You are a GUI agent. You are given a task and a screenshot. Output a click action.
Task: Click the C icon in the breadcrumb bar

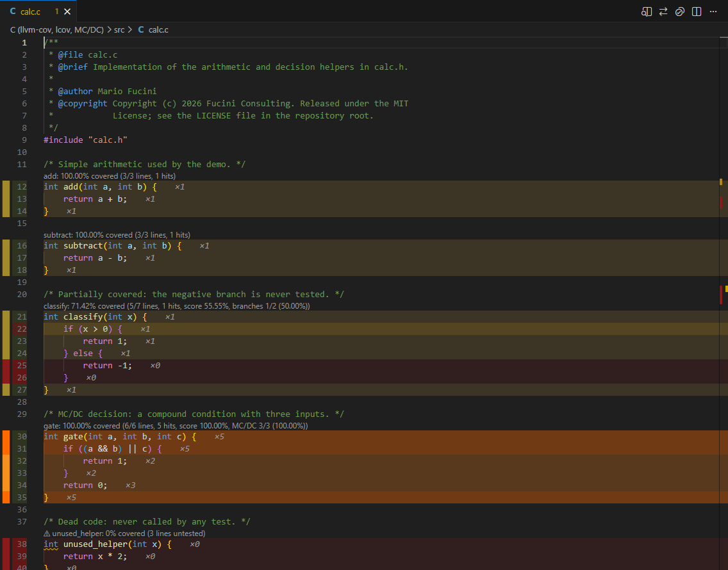pos(141,29)
